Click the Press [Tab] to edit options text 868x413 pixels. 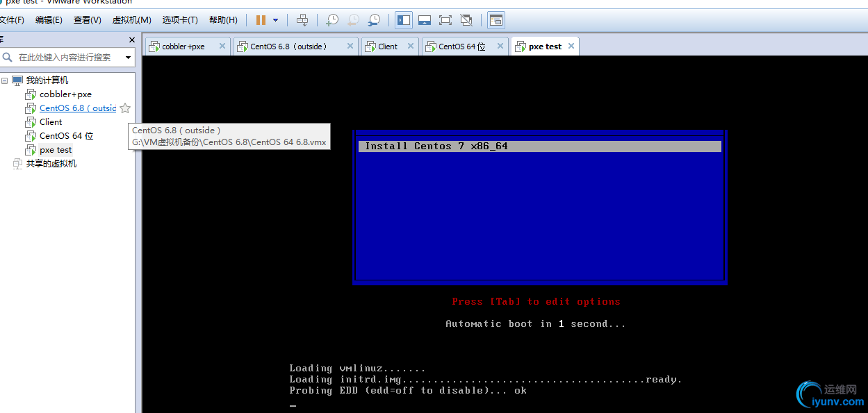coord(536,302)
